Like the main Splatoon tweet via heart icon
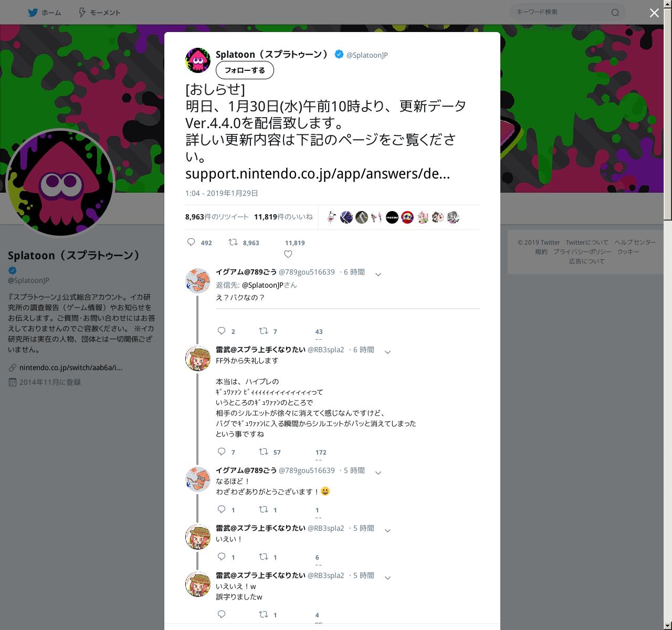This screenshot has width=672, height=630. pos(288,254)
